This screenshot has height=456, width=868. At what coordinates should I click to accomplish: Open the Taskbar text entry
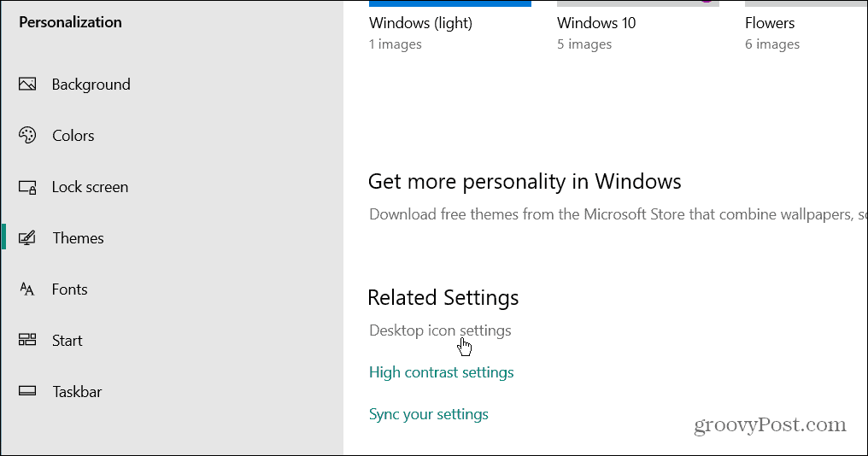tap(77, 392)
